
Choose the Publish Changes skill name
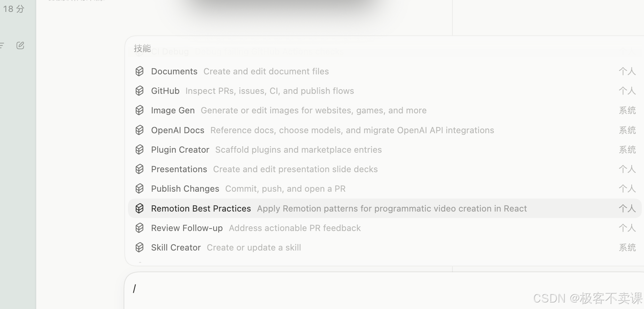pos(185,189)
